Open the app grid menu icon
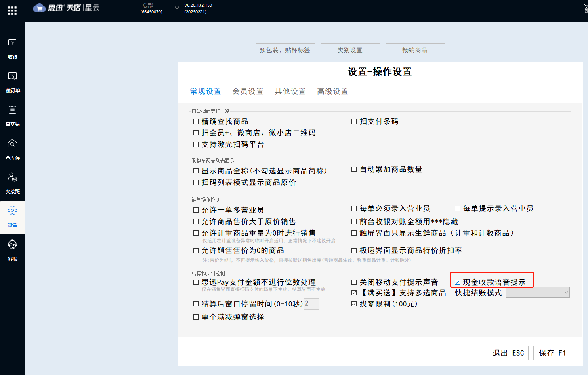The width and height of the screenshot is (588, 375). (12, 11)
